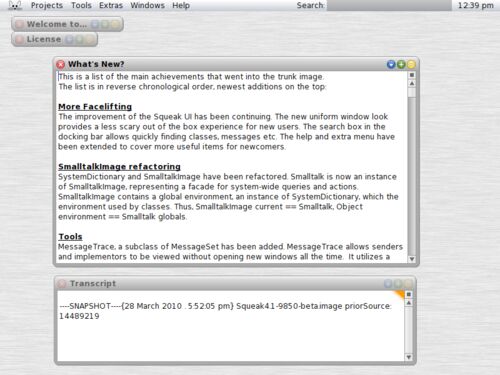Click the More Facelifting heading

click(x=95, y=107)
